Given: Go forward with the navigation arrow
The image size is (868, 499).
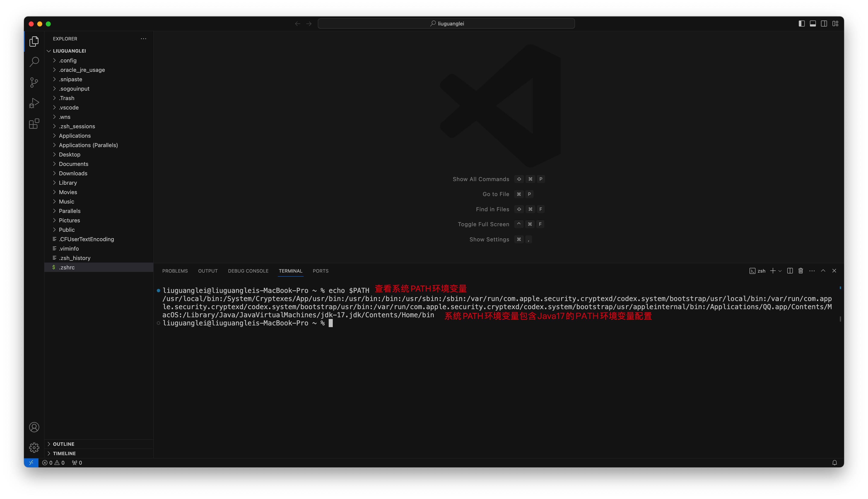Looking at the screenshot, I should pos(309,24).
